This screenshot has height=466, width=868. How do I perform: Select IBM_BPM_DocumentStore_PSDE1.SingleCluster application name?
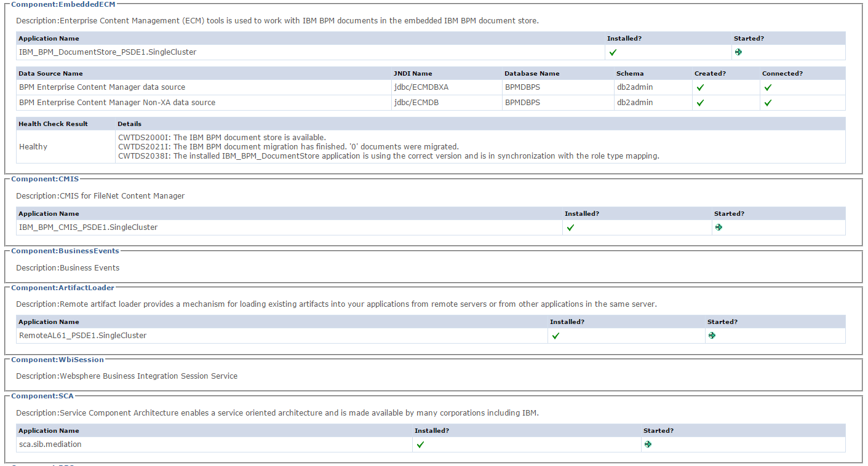click(108, 52)
